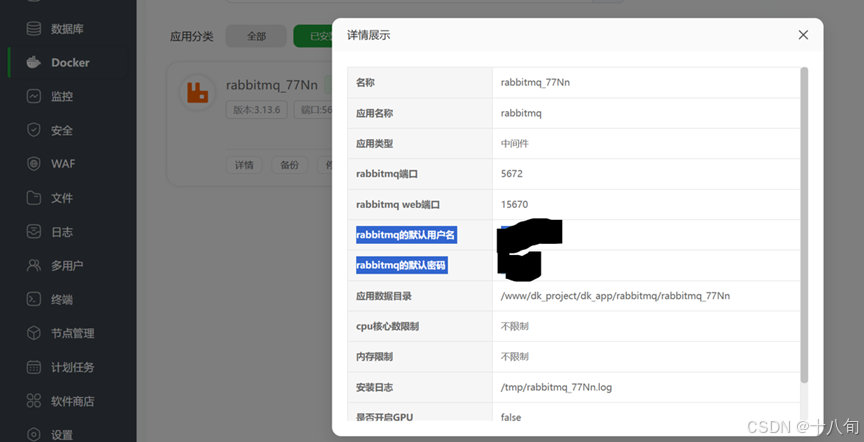Click highlighted rabbitmq的默认用户名 label

[406, 235]
